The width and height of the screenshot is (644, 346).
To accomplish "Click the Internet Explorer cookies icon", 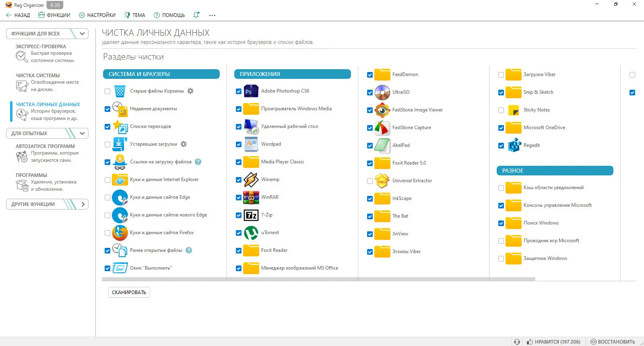I will (120, 180).
